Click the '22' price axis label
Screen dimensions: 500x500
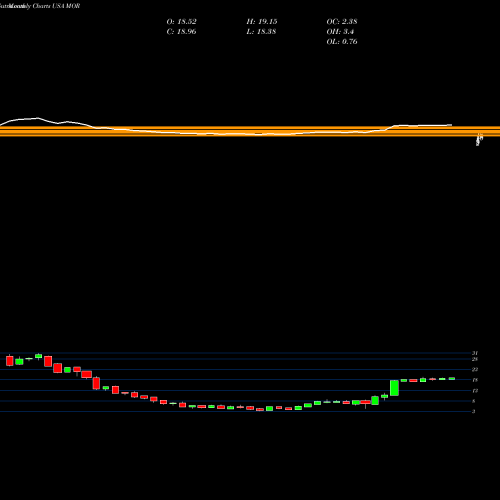475,369
